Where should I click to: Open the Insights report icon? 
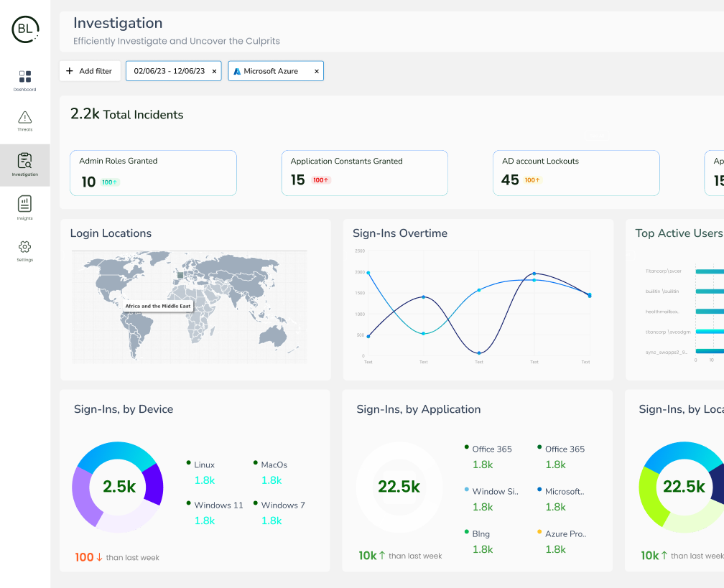click(25, 204)
